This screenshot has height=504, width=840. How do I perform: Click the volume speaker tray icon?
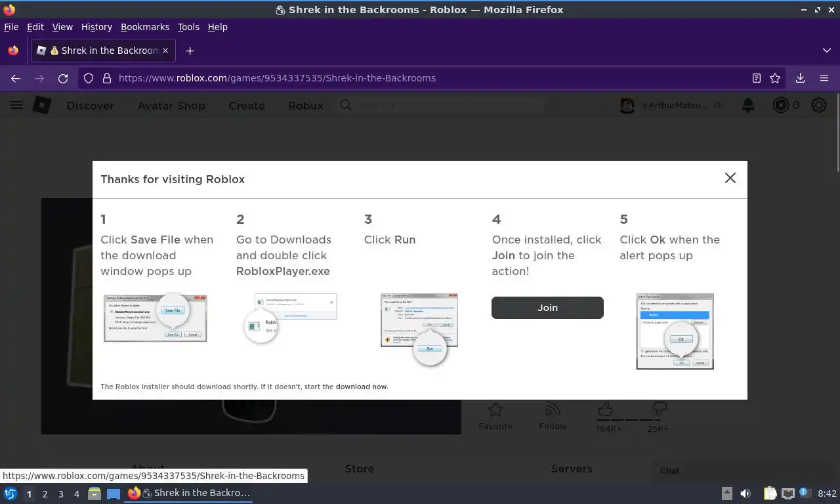[745, 493]
